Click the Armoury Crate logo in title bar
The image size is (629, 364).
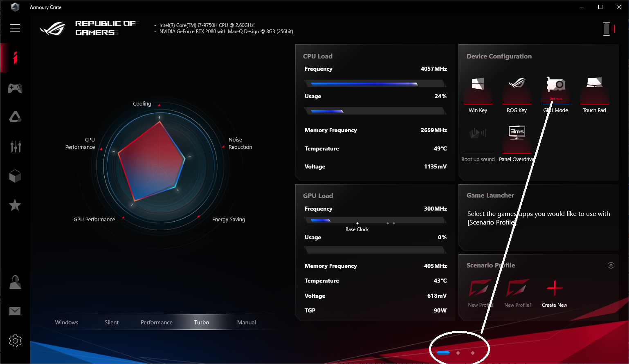15,7
